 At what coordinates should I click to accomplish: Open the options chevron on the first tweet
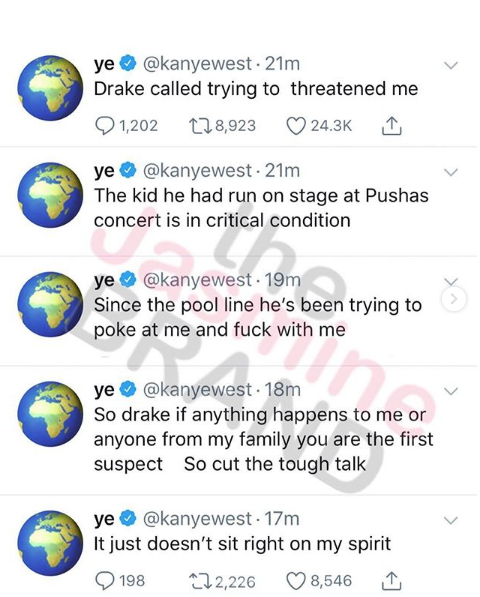click(x=451, y=65)
